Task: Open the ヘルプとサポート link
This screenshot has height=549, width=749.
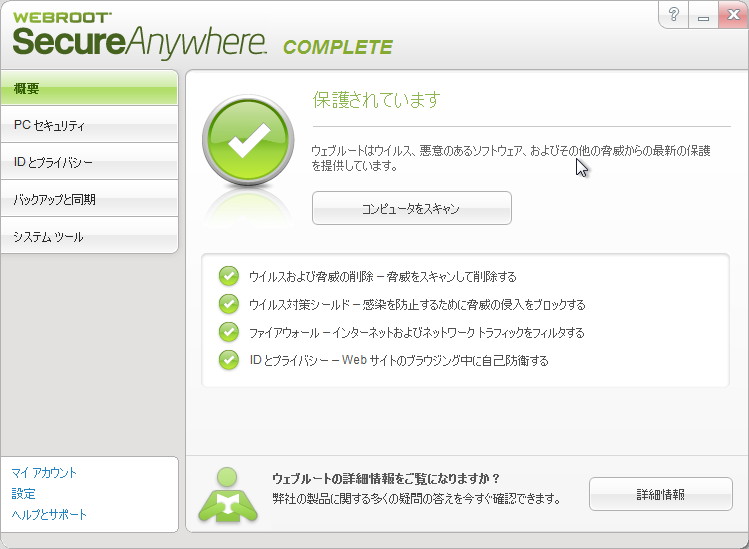Action: [x=49, y=515]
